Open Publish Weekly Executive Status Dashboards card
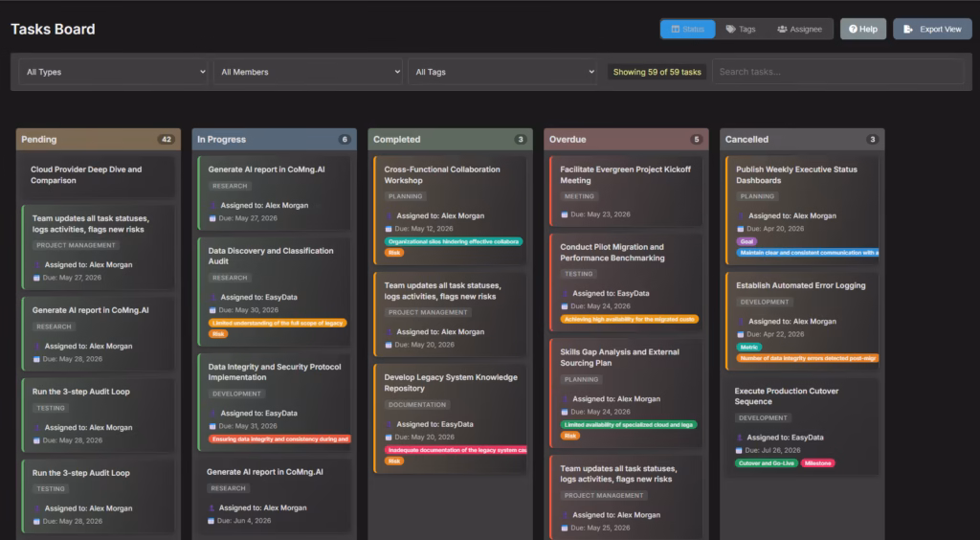This screenshot has height=540, width=980. point(802,211)
